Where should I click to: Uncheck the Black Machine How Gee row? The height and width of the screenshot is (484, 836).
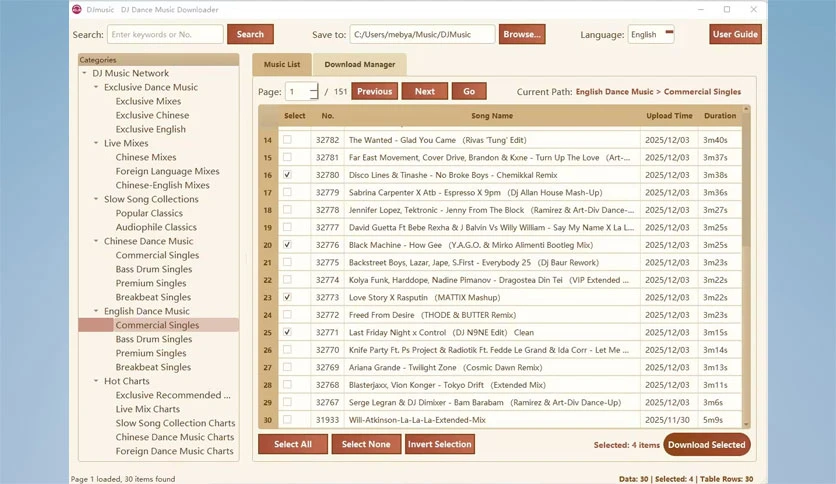pos(287,245)
